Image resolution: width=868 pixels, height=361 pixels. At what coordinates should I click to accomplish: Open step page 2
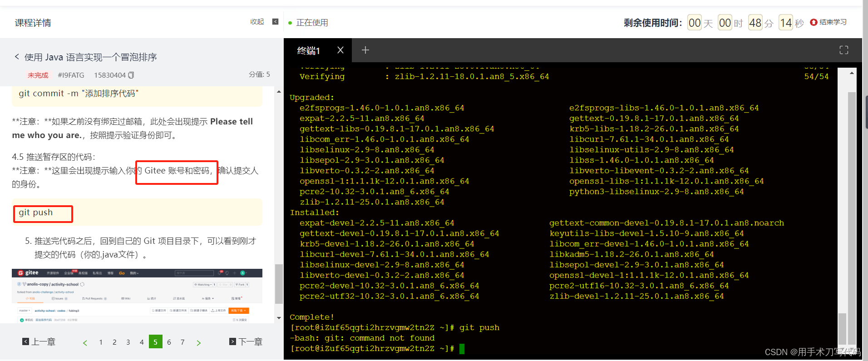click(114, 342)
